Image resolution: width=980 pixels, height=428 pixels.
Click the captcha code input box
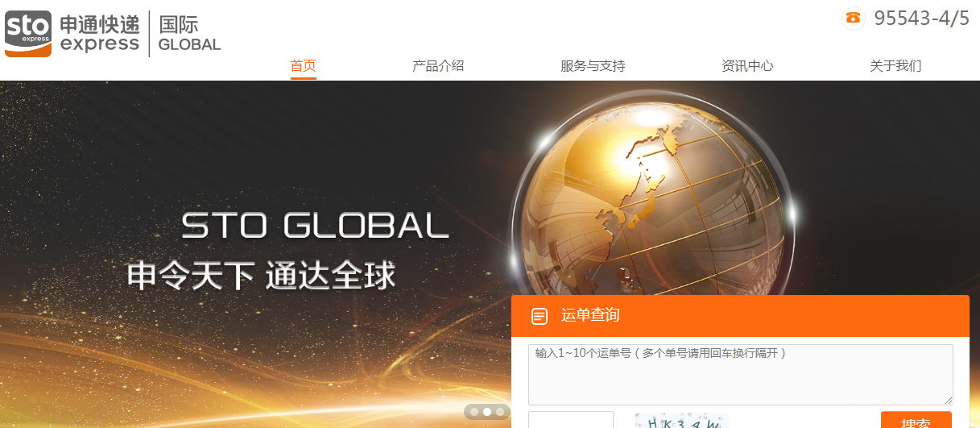point(571,420)
